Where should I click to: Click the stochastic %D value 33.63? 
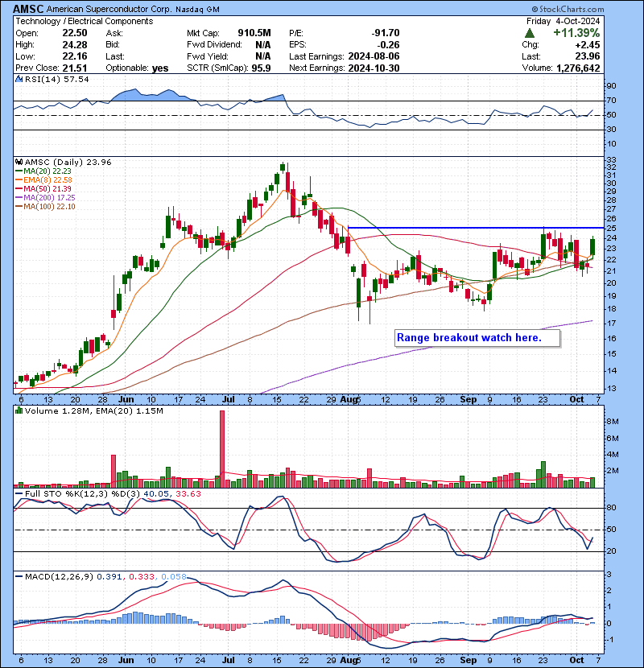click(188, 493)
